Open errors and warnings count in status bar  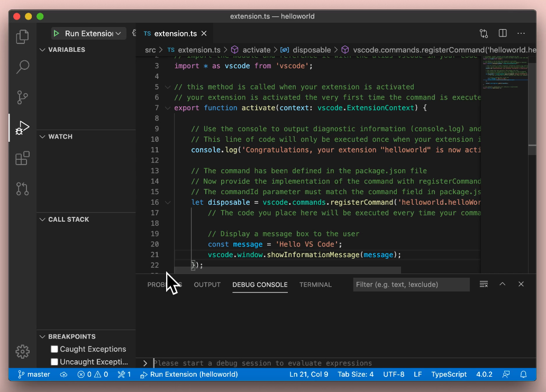coord(93,374)
